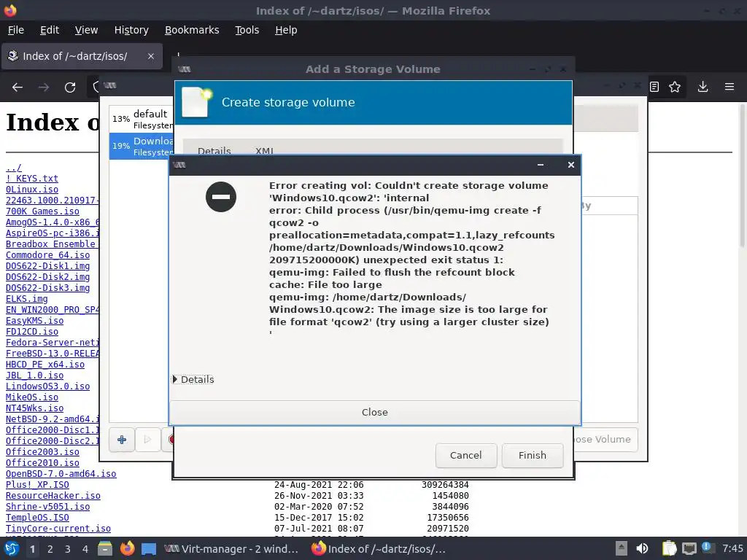This screenshot has height=560, width=747.
Task: Open the Lubuntu start menu icon
Action: [12, 548]
